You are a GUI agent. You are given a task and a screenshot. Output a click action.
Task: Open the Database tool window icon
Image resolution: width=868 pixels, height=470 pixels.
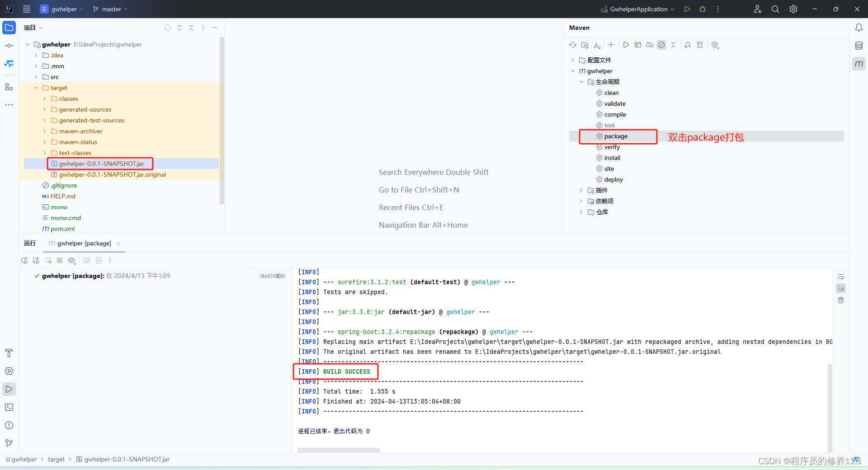coord(859,45)
